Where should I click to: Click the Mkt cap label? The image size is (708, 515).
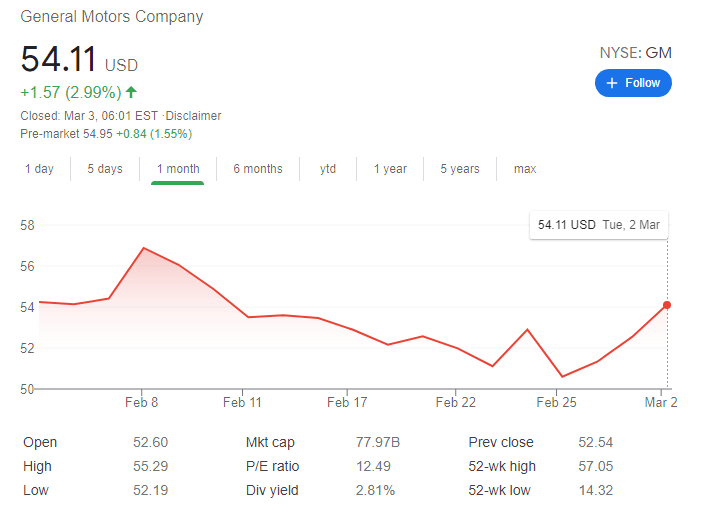click(270, 443)
